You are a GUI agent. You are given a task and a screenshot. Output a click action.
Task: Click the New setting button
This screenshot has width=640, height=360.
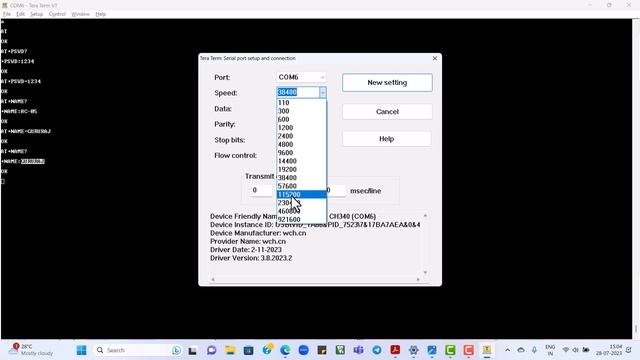(387, 82)
